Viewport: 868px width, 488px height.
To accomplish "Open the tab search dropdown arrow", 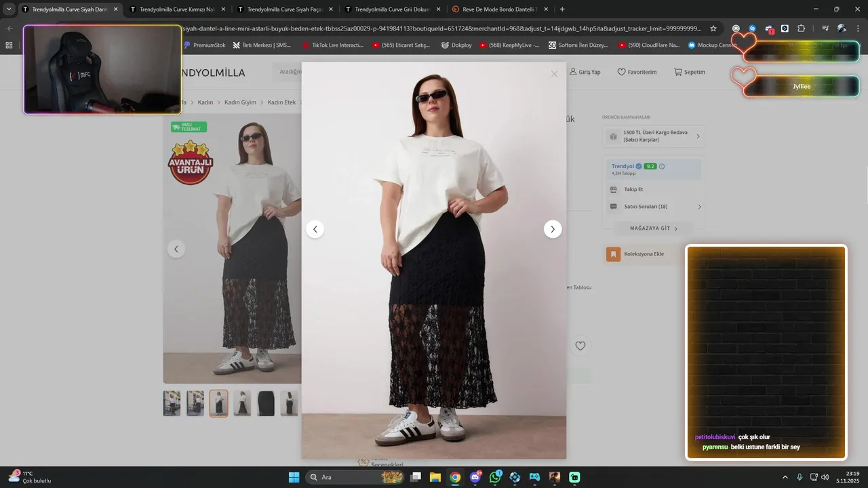I will point(9,9).
